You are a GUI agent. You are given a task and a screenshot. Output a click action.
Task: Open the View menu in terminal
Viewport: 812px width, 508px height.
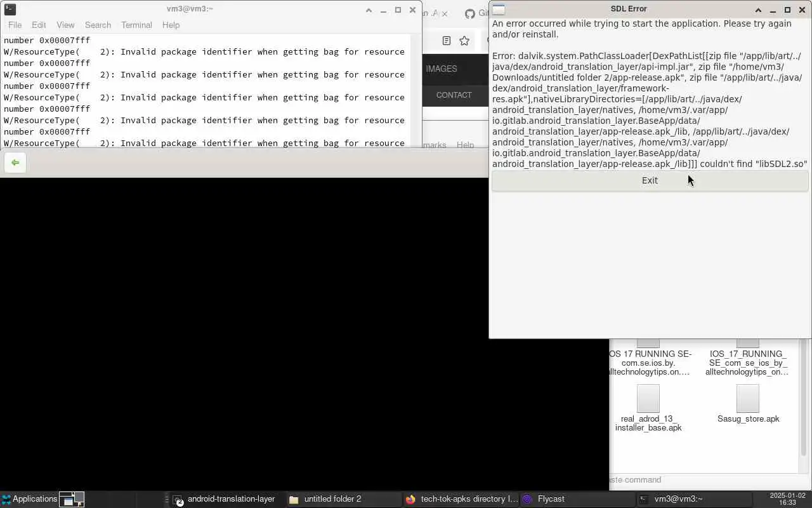tap(65, 25)
